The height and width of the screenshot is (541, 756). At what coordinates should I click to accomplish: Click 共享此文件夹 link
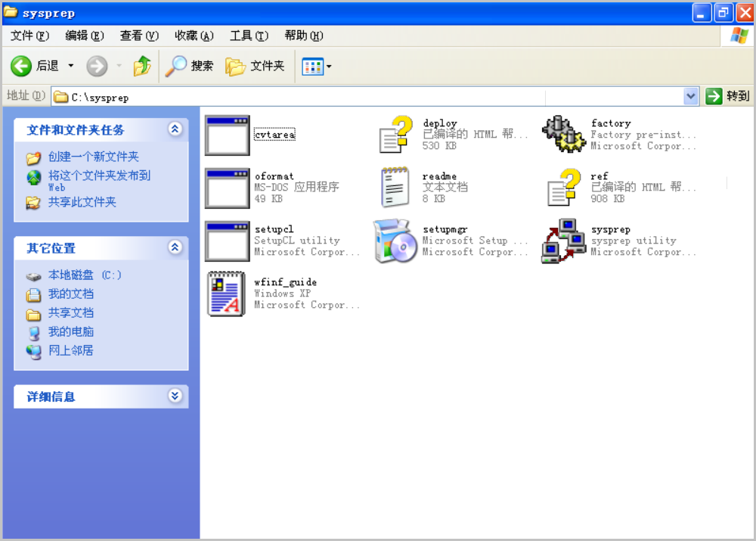[x=82, y=202]
